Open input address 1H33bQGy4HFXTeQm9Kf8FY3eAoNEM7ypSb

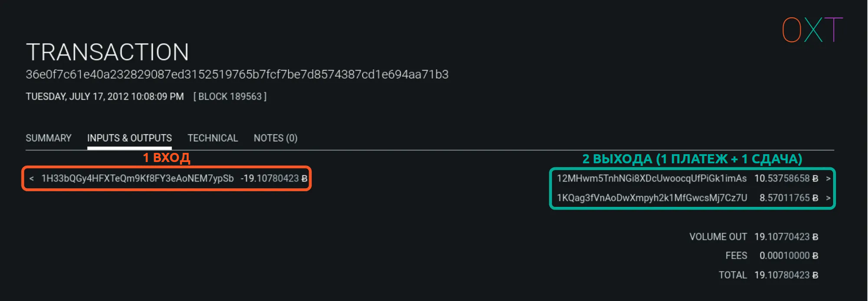[x=138, y=179]
